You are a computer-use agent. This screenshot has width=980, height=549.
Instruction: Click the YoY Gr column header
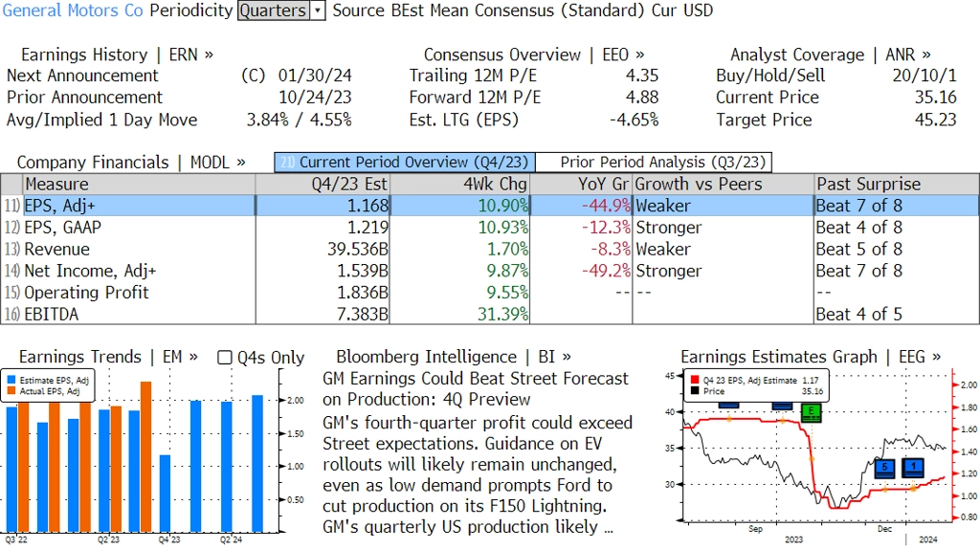tap(581, 185)
